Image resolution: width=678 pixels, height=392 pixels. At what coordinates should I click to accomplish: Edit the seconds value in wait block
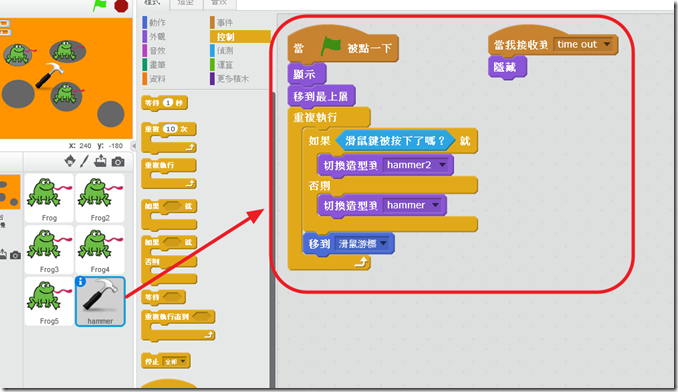click(x=168, y=103)
